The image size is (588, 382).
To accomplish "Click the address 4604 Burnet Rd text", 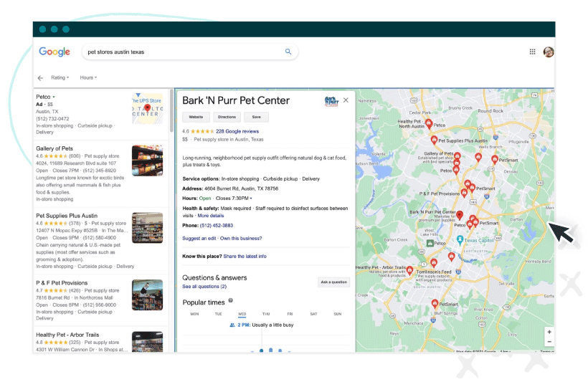I will coord(242,188).
